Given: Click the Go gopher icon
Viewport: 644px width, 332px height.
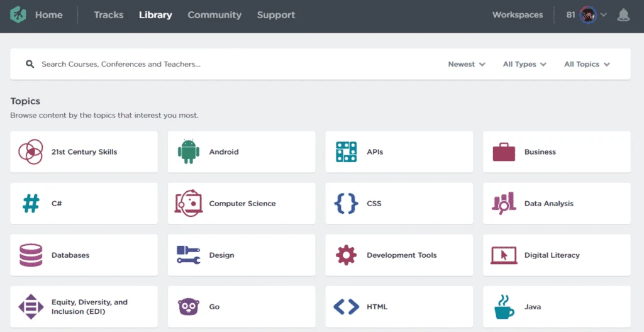Looking at the screenshot, I should tap(189, 306).
